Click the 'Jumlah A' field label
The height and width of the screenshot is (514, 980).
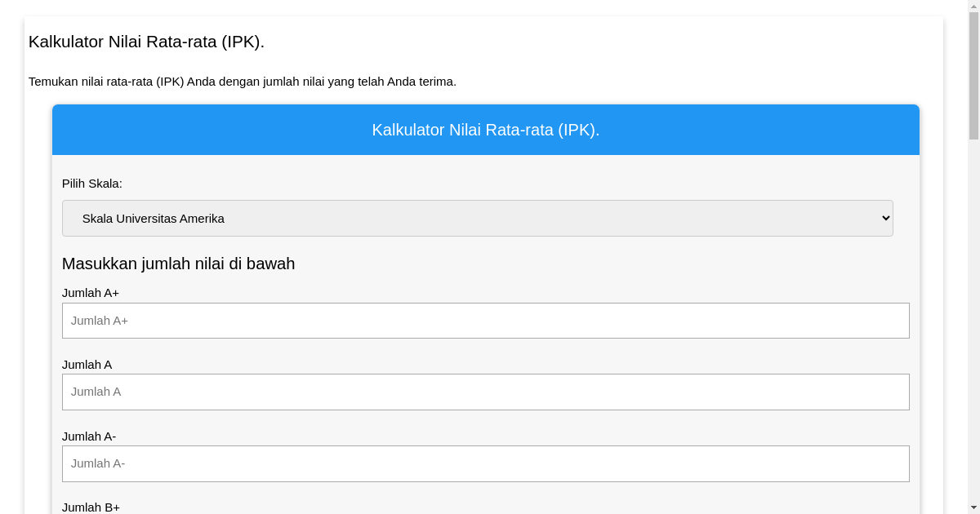(87, 365)
